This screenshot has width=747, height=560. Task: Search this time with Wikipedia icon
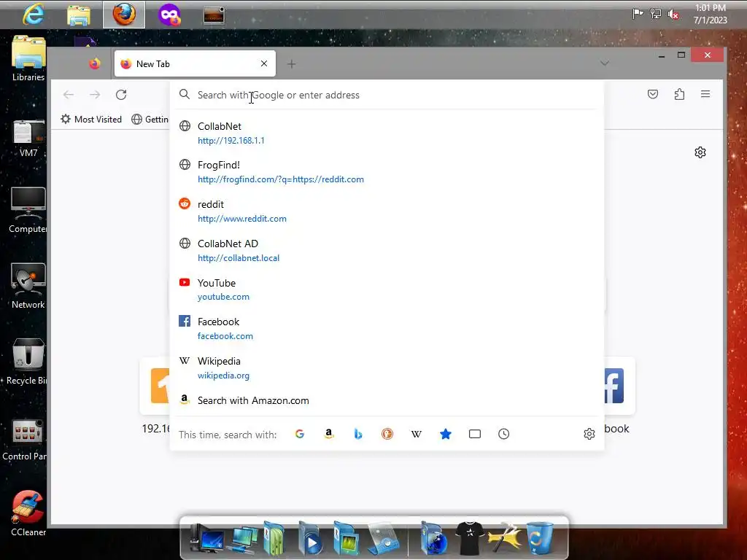tap(417, 434)
